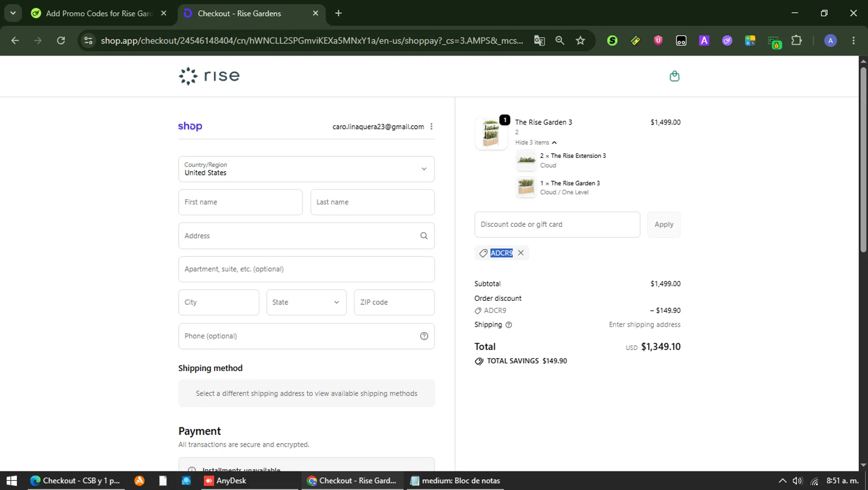868x490 pixels.
Task: Open the purple A extension icon
Action: click(x=704, y=40)
